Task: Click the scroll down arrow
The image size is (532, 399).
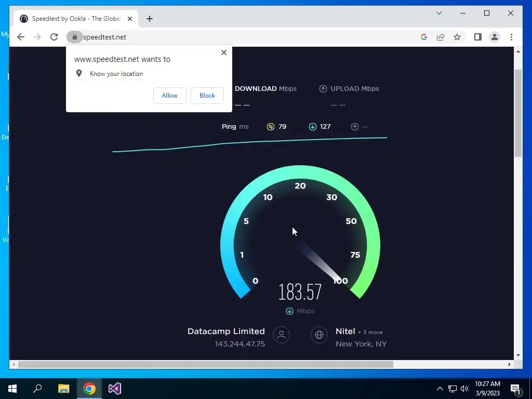Action: tap(518, 355)
